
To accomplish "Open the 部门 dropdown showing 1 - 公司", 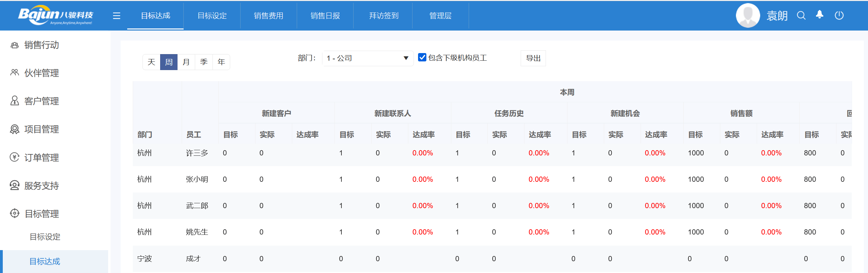I will (367, 58).
